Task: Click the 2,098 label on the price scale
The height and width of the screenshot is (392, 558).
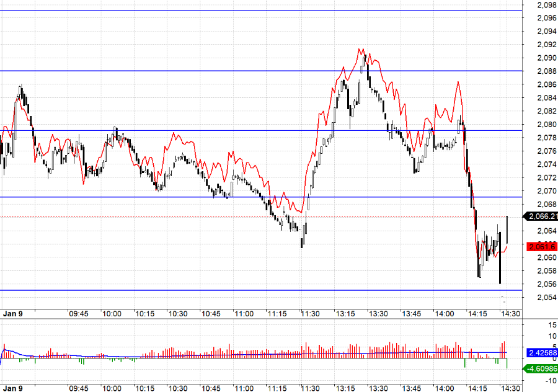Action: [546, 5]
